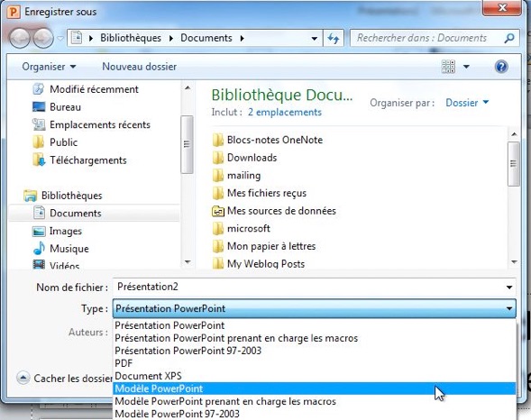
Task: Click the microsoft folder icon
Action: click(218, 228)
